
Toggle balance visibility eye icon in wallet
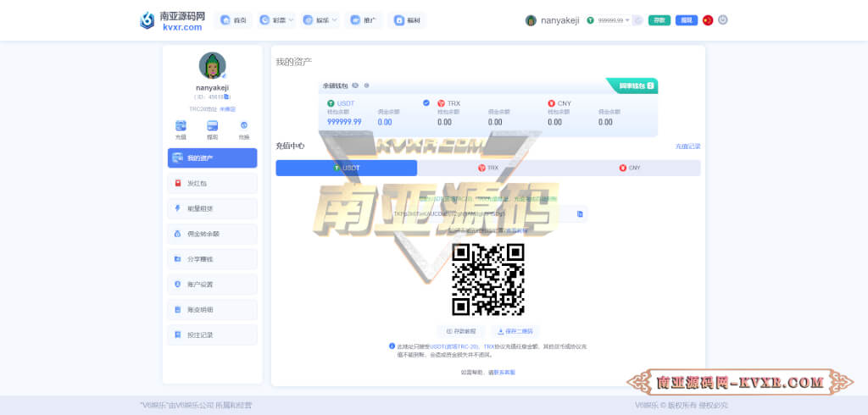click(355, 86)
